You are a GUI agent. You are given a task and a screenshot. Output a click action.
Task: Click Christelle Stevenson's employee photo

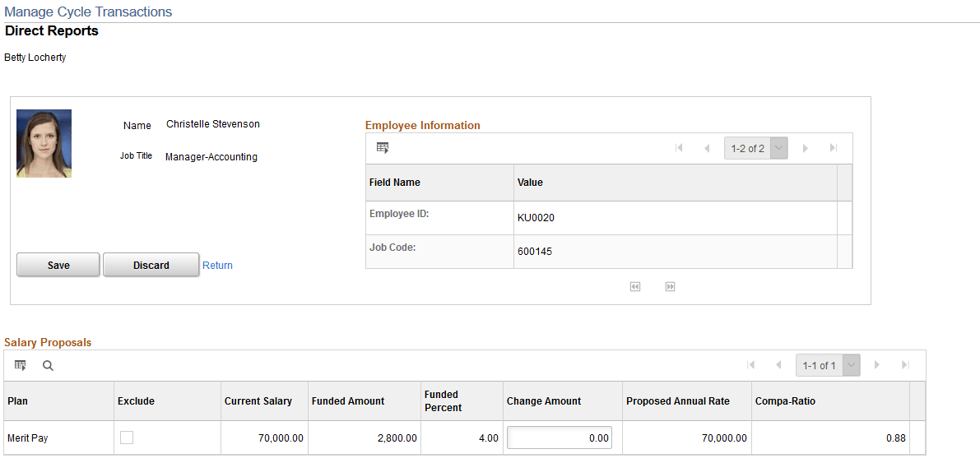coord(44,144)
